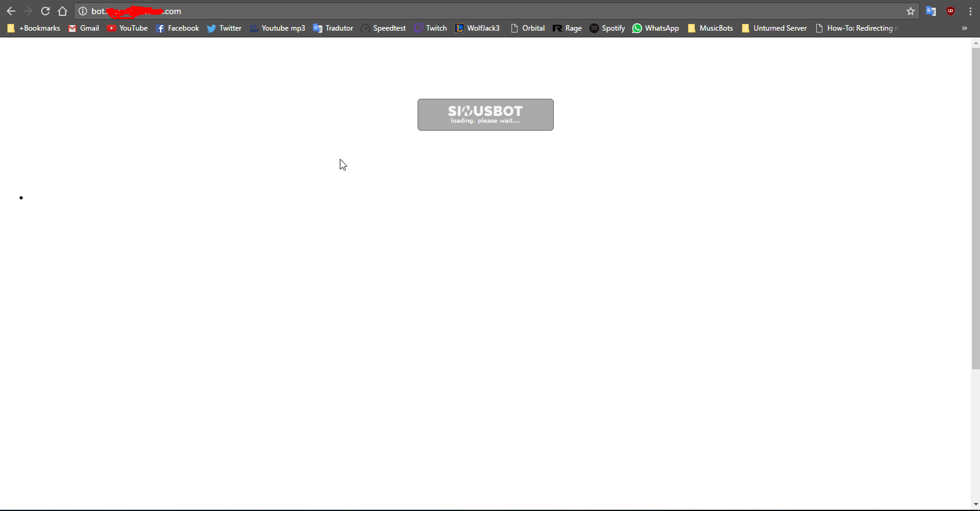Viewport: 980px width, 511px height.
Task: Click the scrollbar down arrow
Action: coord(976,504)
